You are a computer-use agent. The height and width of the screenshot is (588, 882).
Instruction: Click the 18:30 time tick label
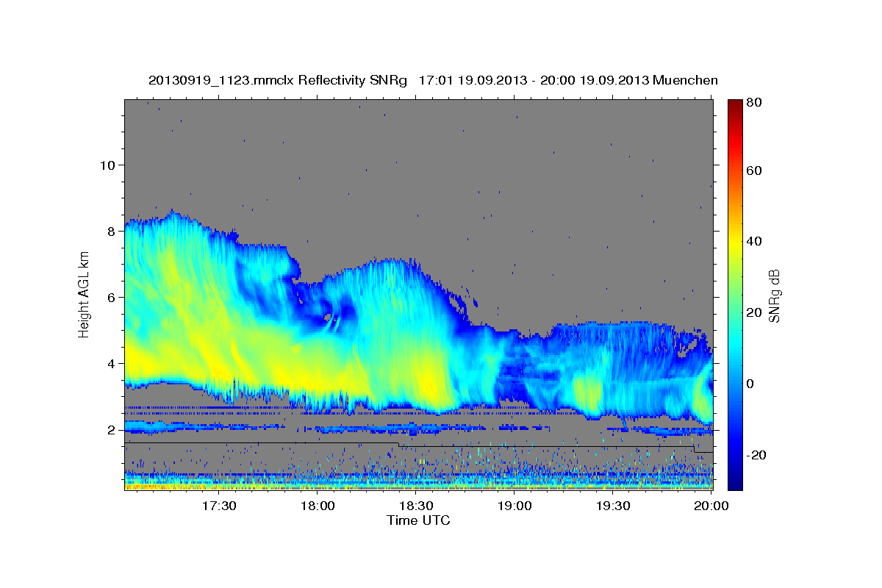(416, 506)
